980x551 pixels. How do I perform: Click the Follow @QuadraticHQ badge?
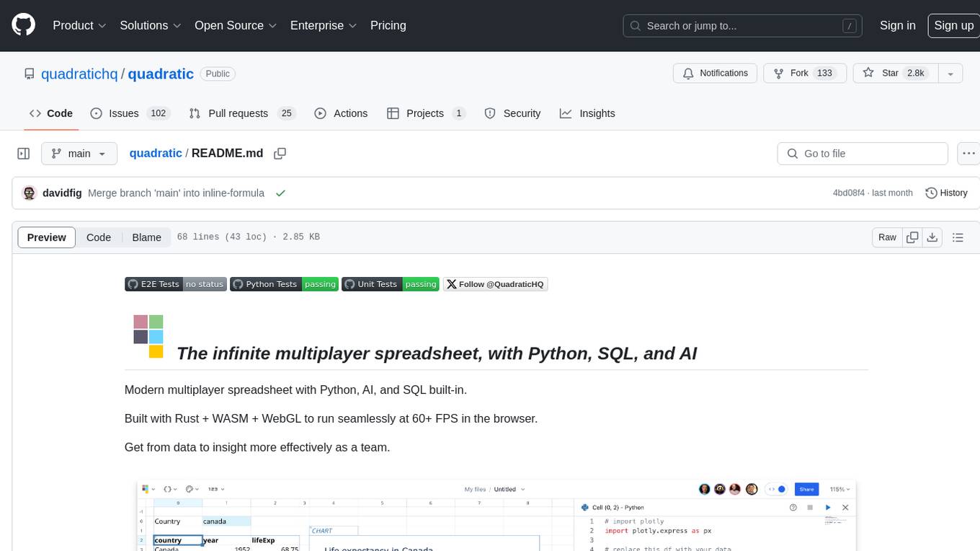pos(496,284)
